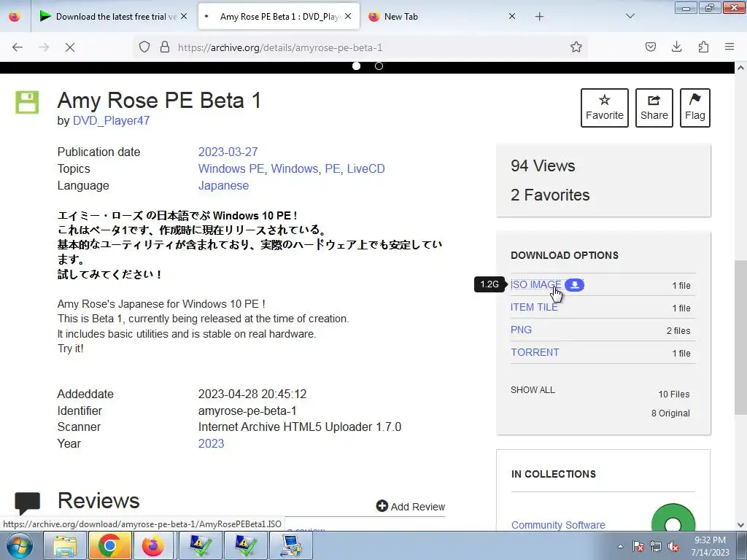Click the Add Review link

click(x=410, y=506)
